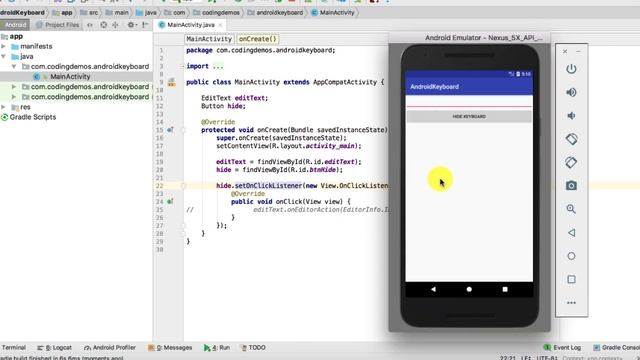Click the gutter implement icon on line 24
640x360 pixels.
coord(170,202)
